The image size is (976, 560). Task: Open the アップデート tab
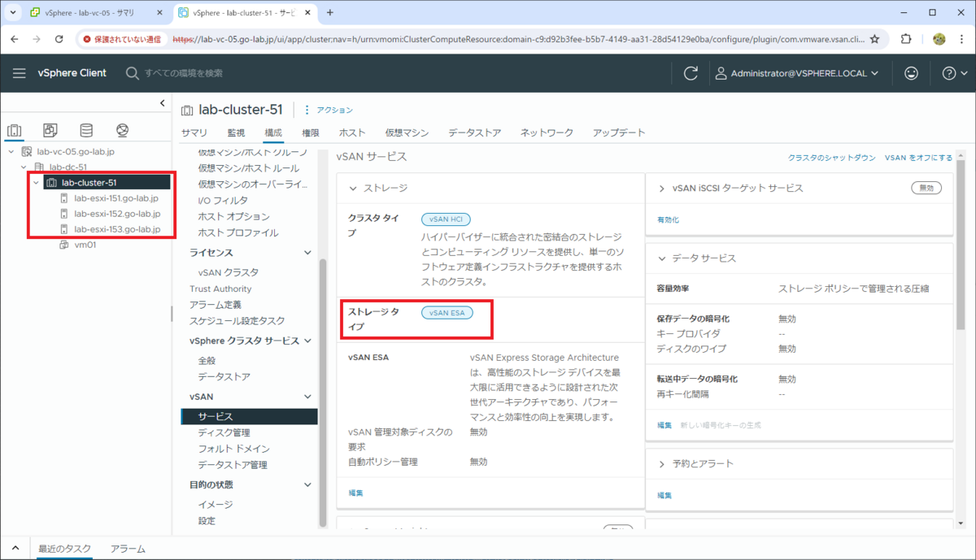tap(619, 132)
